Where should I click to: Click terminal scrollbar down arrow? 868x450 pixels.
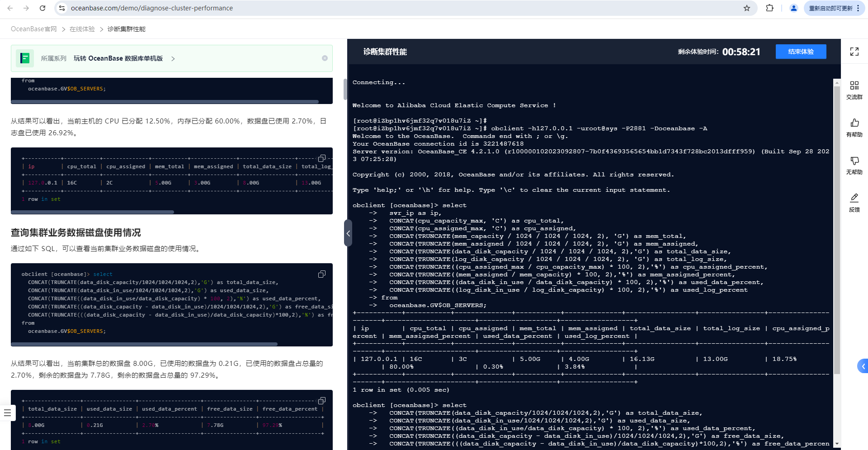pos(837,444)
